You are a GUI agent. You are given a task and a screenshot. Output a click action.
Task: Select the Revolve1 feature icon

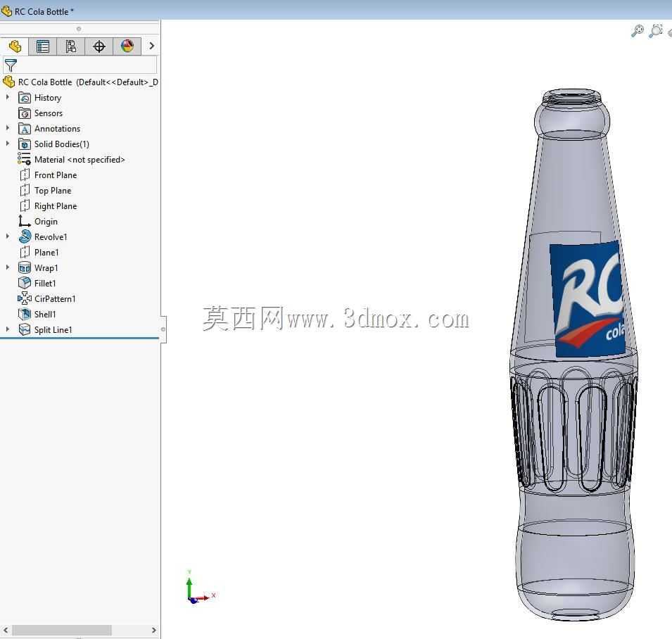pyautogui.click(x=25, y=236)
